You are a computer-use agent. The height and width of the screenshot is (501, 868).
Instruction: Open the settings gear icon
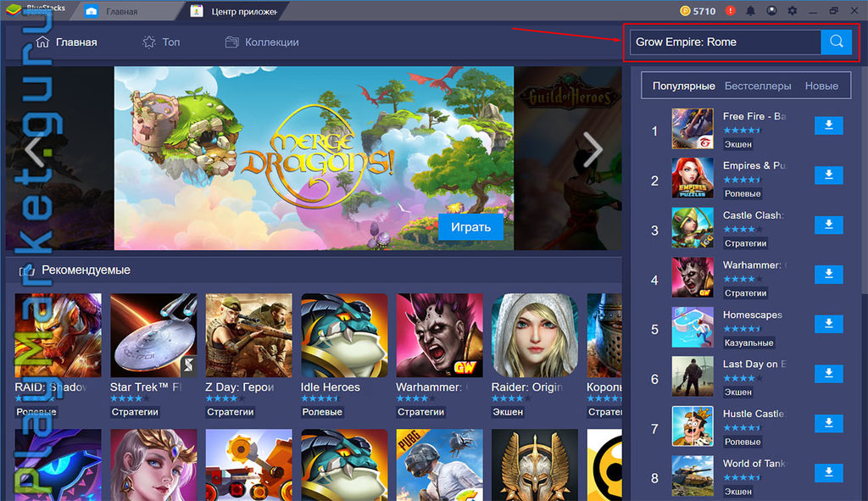click(793, 10)
